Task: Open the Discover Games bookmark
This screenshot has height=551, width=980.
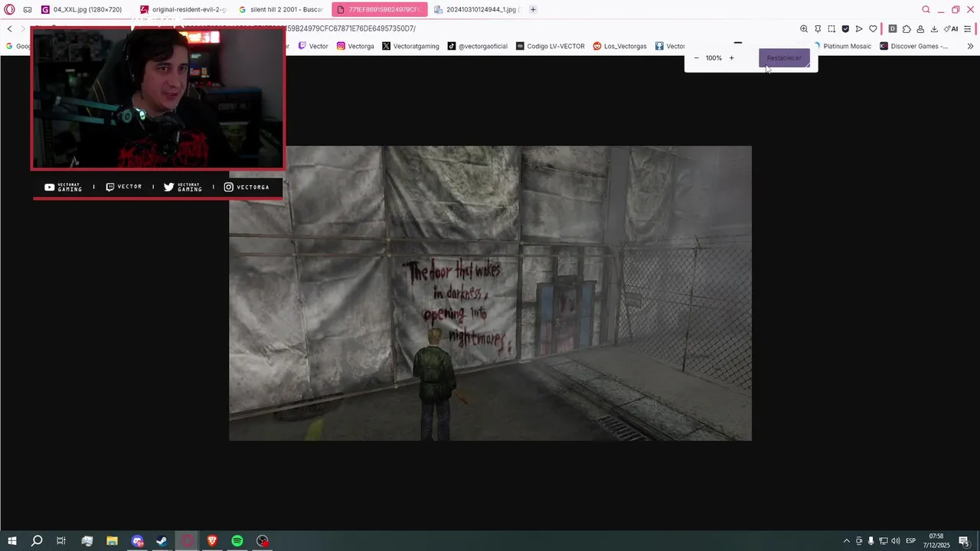Action: (x=914, y=46)
